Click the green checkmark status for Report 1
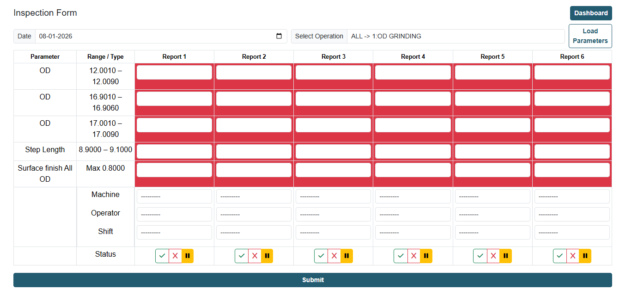Image resolution: width=644 pixels, height=302 pixels. pos(162,256)
